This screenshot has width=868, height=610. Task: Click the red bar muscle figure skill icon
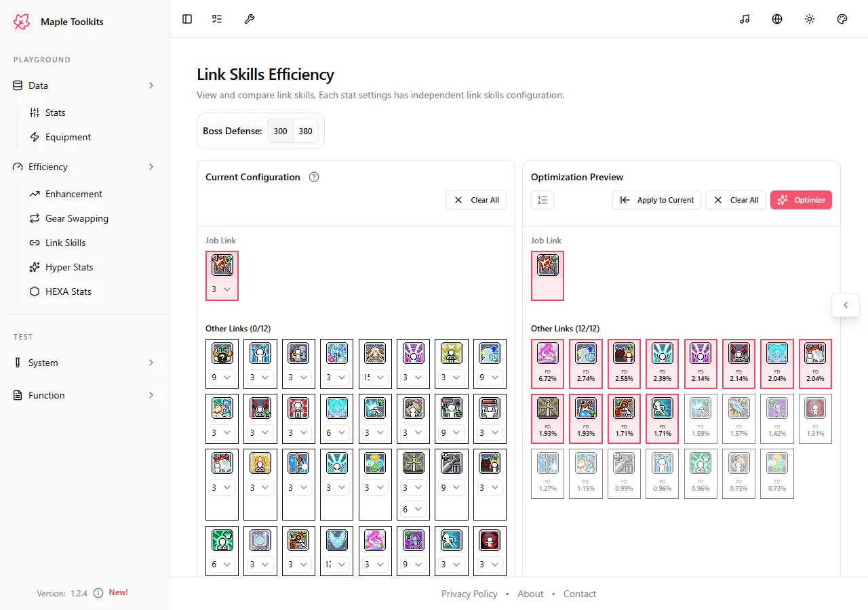490,408
